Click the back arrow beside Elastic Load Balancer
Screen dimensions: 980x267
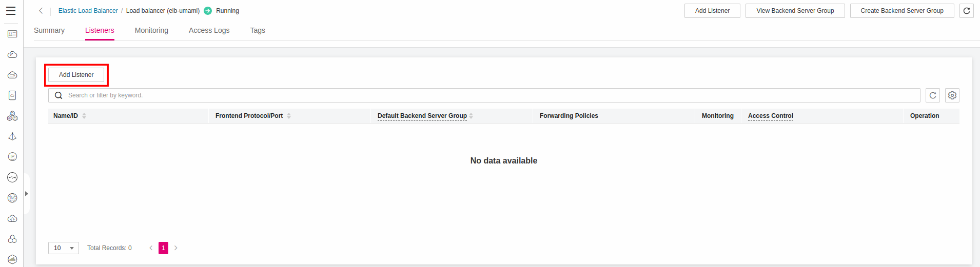coord(41,11)
